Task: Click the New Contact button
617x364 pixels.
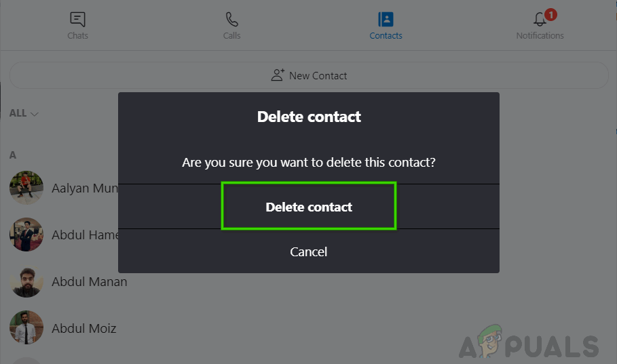Action: click(x=309, y=75)
